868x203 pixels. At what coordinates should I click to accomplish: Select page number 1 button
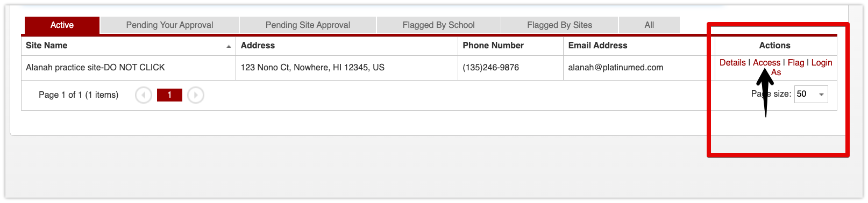pos(169,95)
